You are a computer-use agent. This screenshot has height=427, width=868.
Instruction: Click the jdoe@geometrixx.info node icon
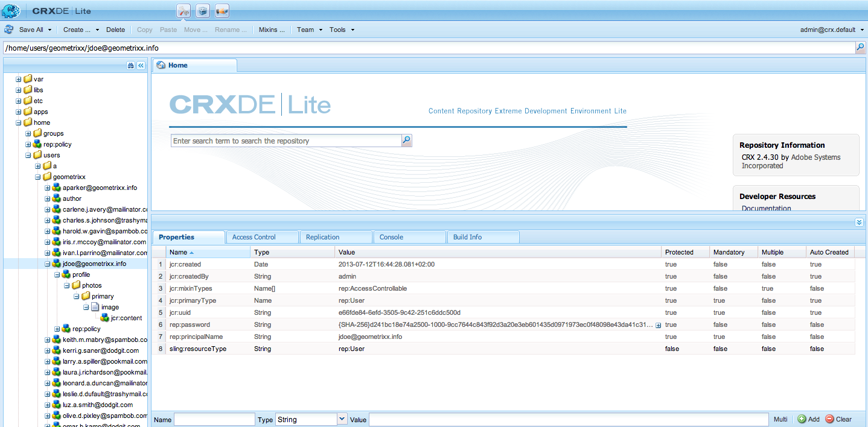point(57,264)
